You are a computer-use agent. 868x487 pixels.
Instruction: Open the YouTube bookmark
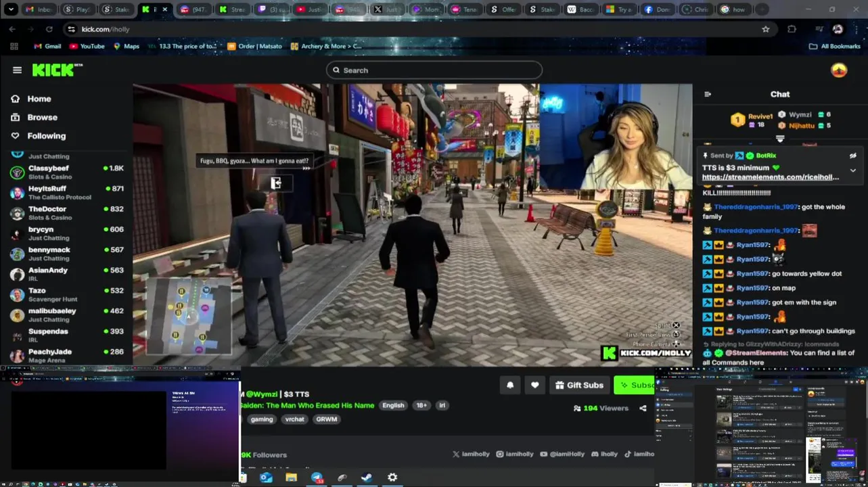point(87,46)
